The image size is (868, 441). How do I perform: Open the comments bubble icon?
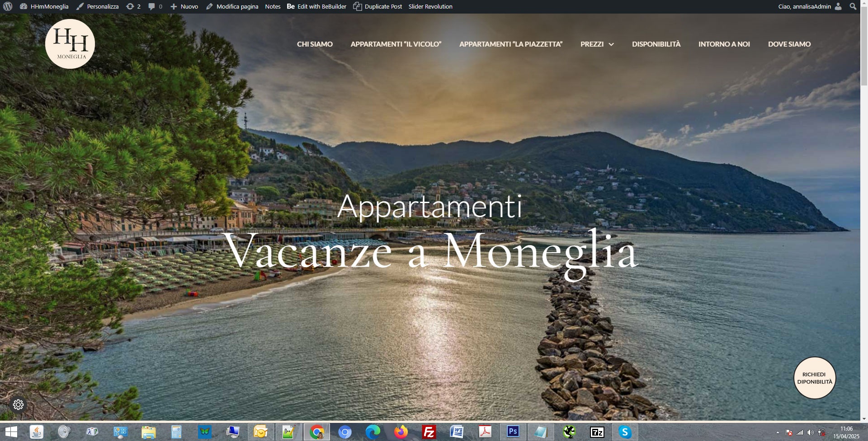point(155,6)
